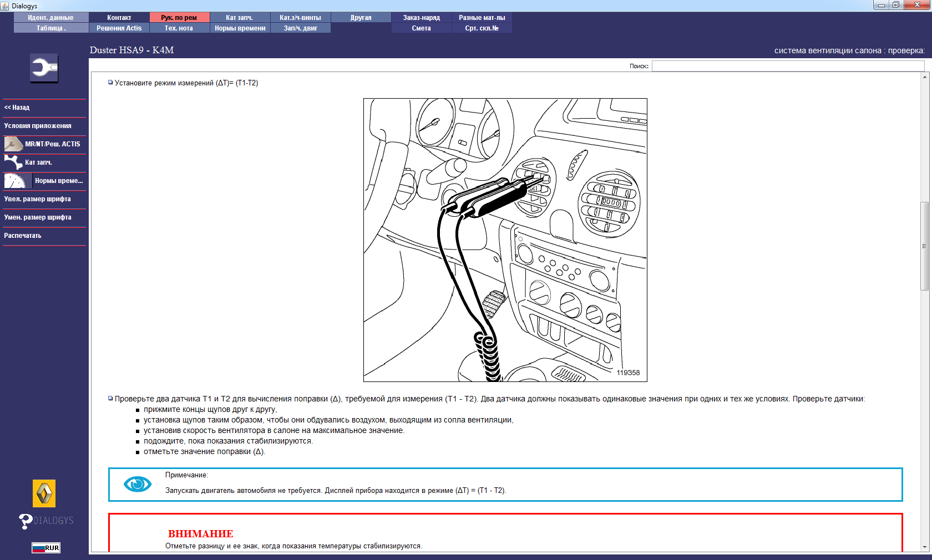Click the scrollbar up arrow

[x=924, y=77]
